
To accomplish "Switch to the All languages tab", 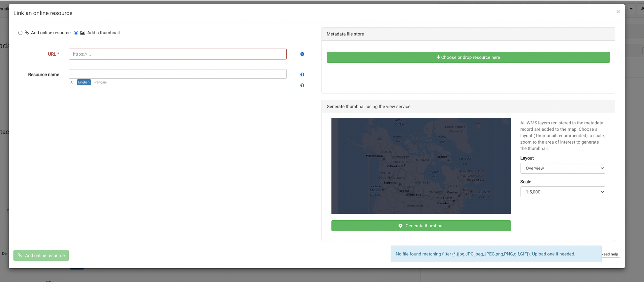I will pyautogui.click(x=72, y=82).
